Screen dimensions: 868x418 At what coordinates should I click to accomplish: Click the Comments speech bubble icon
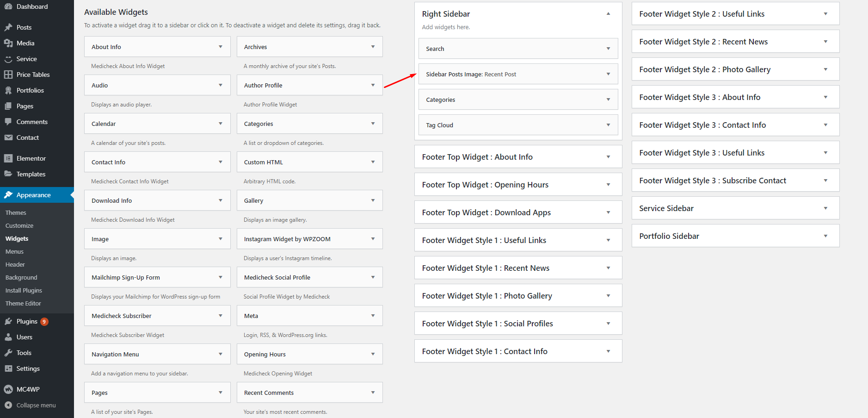point(8,122)
